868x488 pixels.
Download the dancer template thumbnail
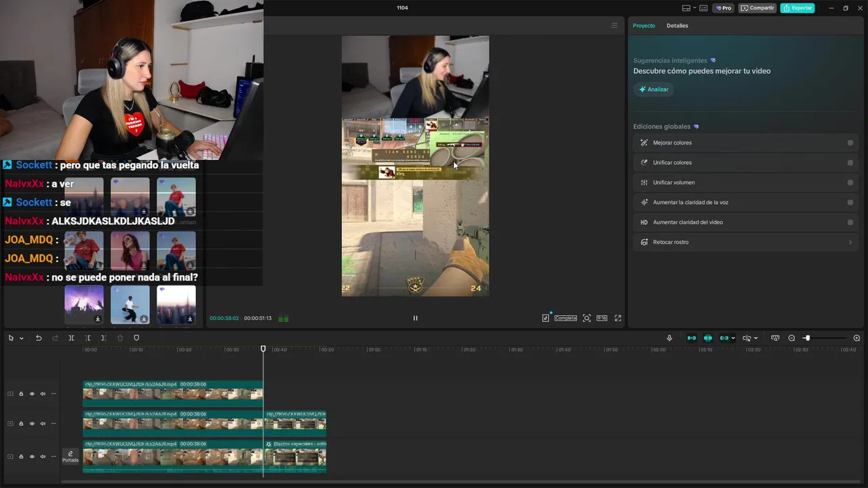click(x=144, y=319)
